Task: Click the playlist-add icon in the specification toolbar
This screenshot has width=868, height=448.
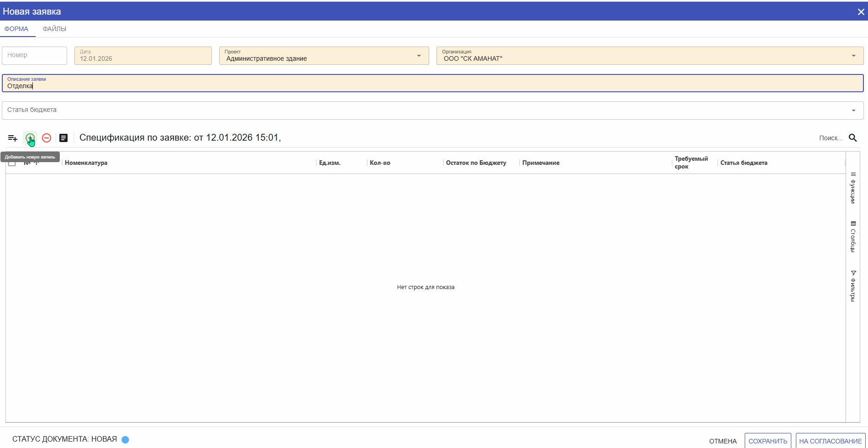Action: (13, 138)
